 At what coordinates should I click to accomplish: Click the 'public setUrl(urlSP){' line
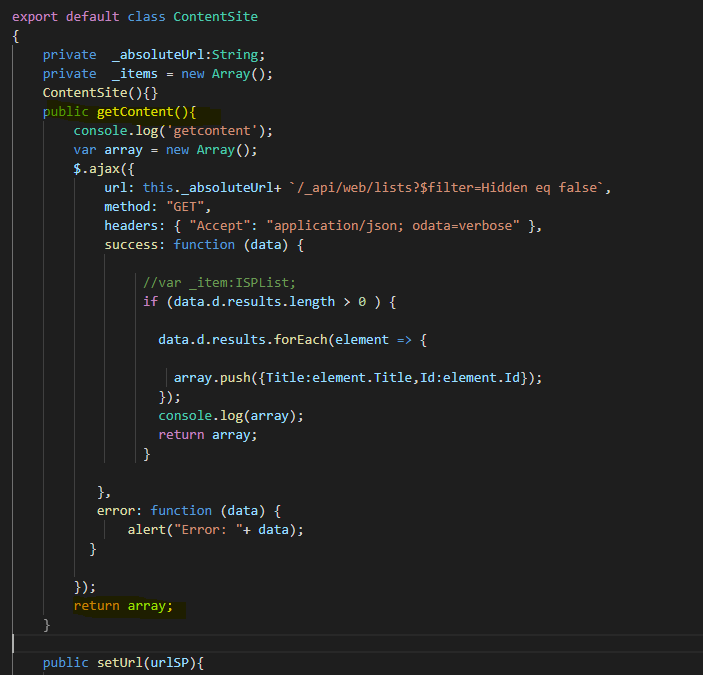click(x=123, y=663)
